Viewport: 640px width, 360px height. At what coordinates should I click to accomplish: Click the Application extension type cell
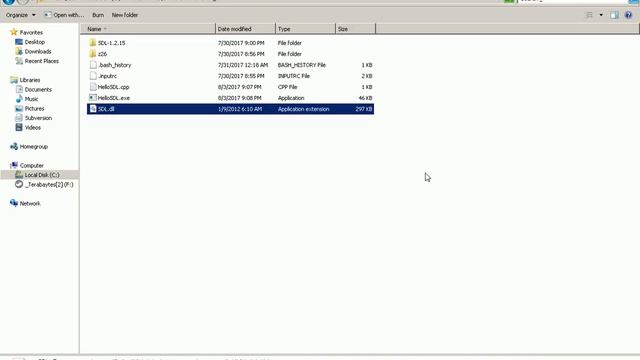303,109
